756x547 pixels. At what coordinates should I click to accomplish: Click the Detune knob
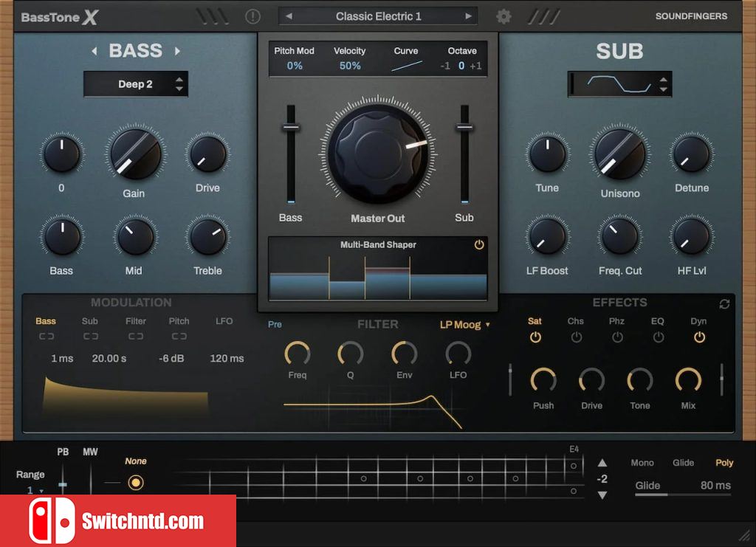(x=691, y=154)
